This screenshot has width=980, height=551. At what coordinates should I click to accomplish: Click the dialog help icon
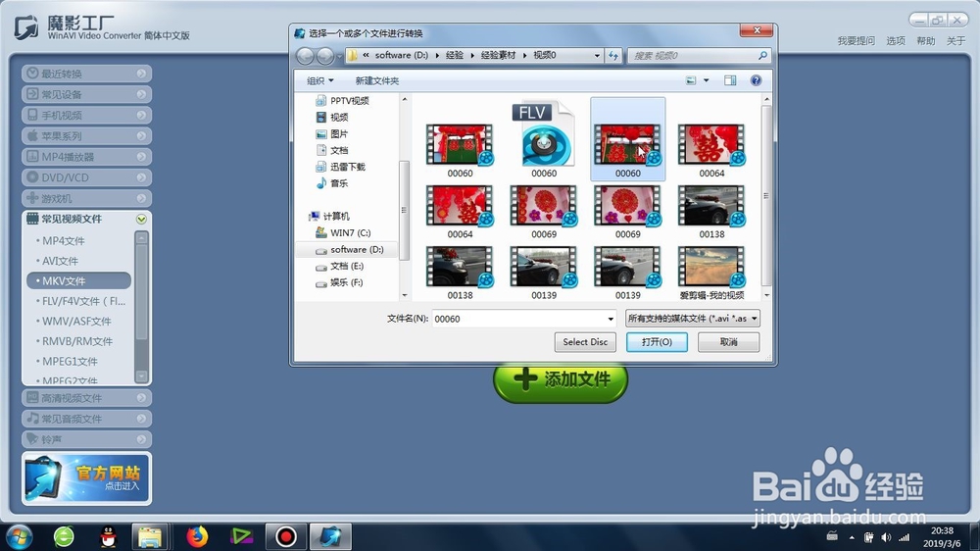point(756,80)
